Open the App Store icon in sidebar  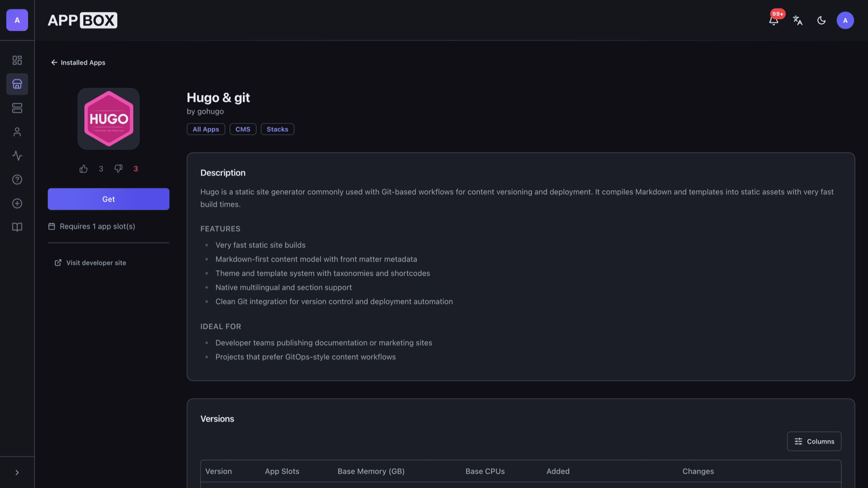[17, 84]
